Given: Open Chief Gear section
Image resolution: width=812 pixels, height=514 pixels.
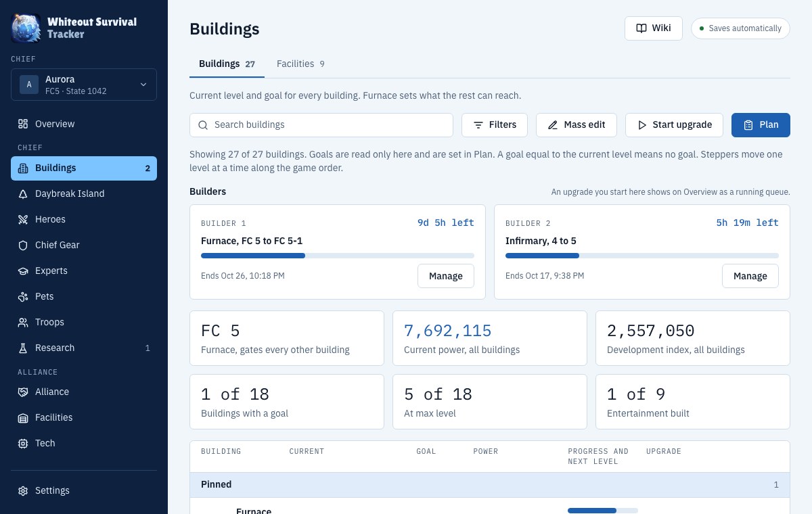Looking at the screenshot, I should point(84,246).
